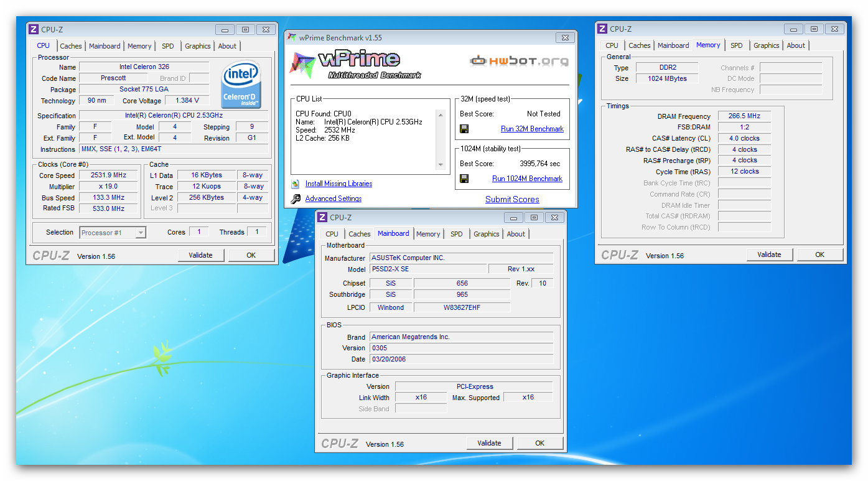Click the CPU-Z title icon in Memory window
This screenshot has width=868, height=481.
point(602,29)
